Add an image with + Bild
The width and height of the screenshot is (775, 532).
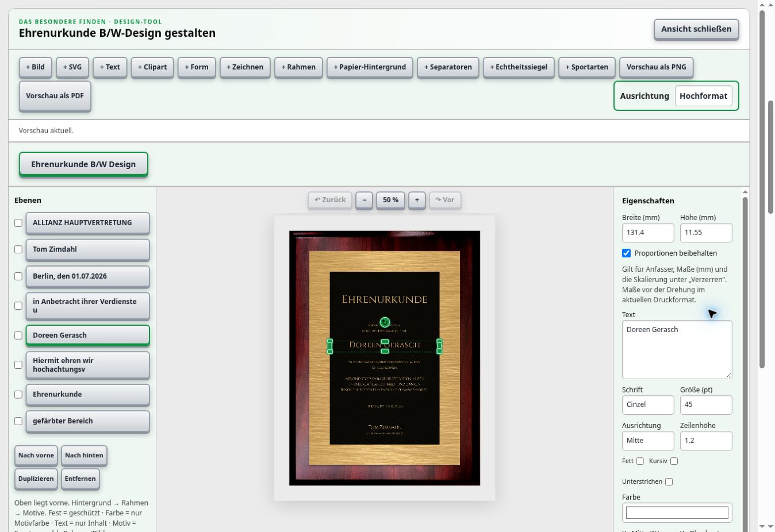tap(36, 67)
